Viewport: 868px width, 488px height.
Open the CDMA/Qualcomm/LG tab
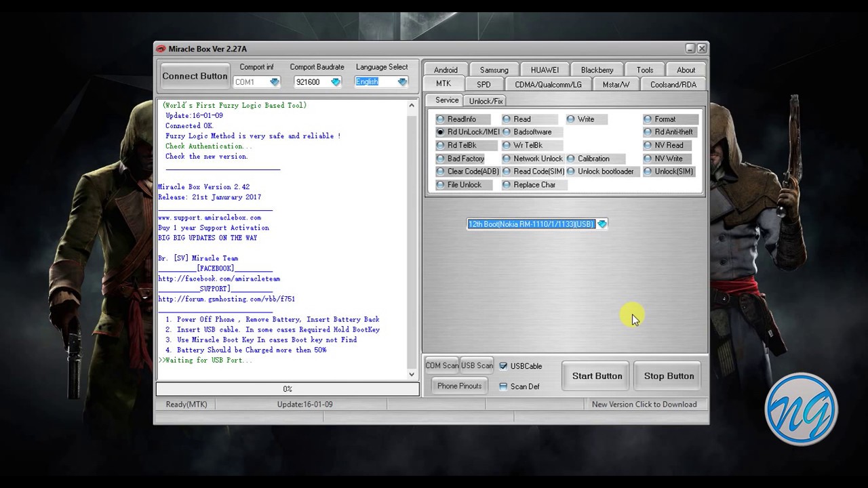(548, 85)
